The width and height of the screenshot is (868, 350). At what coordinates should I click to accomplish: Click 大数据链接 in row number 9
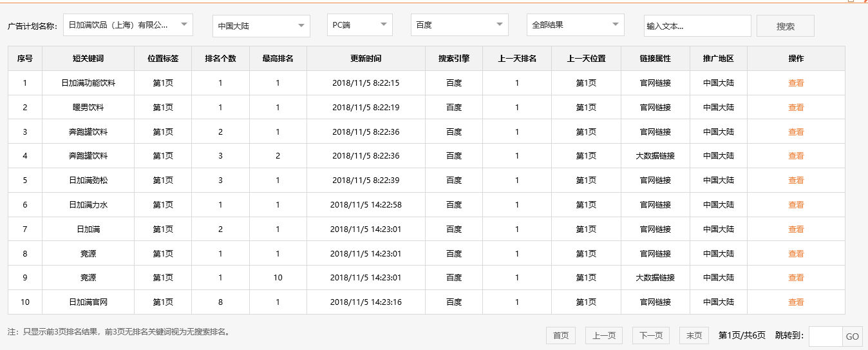(x=656, y=278)
